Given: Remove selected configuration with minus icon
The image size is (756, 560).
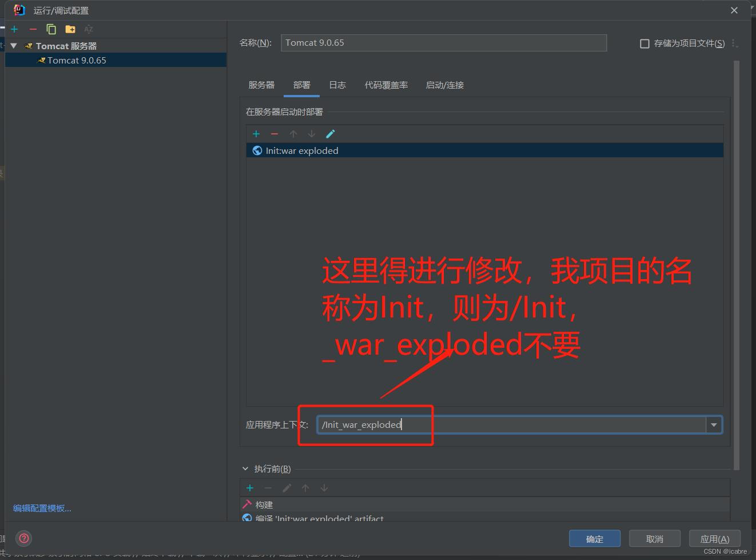Looking at the screenshot, I should tap(33, 29).
